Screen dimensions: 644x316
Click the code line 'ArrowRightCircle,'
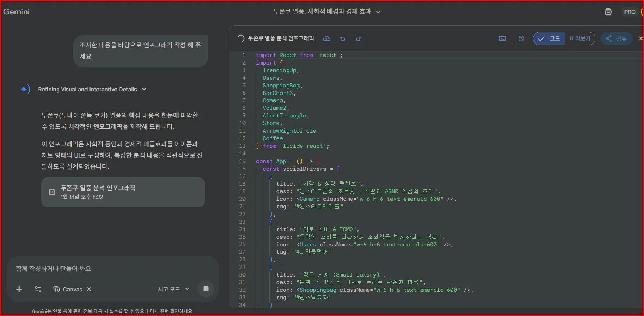tap(291, 131)
